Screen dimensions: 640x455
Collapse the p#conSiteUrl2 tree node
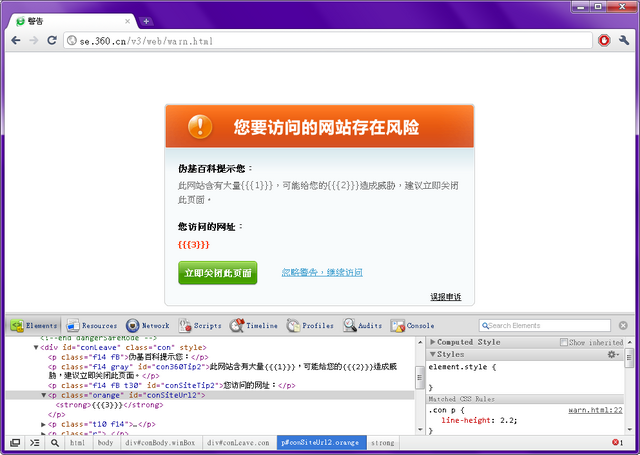pyautogui.click(x=44, y=395)
